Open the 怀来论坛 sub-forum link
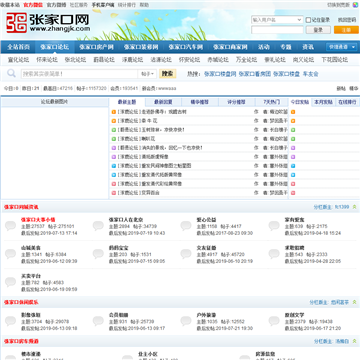360x360 pixels. click(x=47, y=60)
